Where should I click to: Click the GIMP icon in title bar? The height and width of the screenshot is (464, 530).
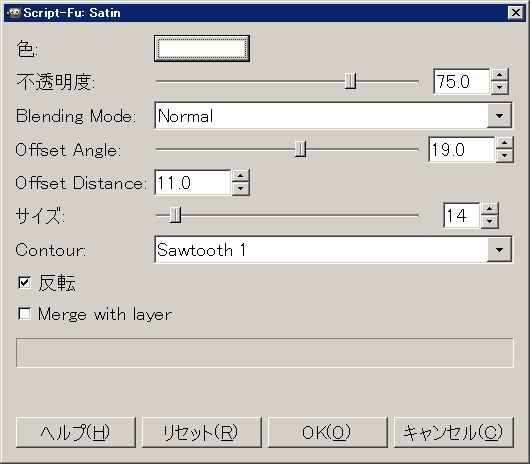click(x=14, y=13)
